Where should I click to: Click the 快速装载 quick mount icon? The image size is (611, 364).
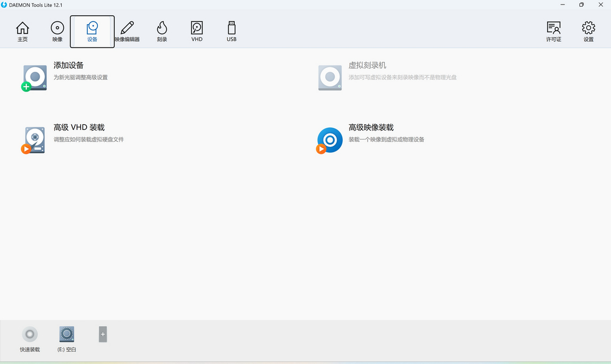click(x=29, y=335)
